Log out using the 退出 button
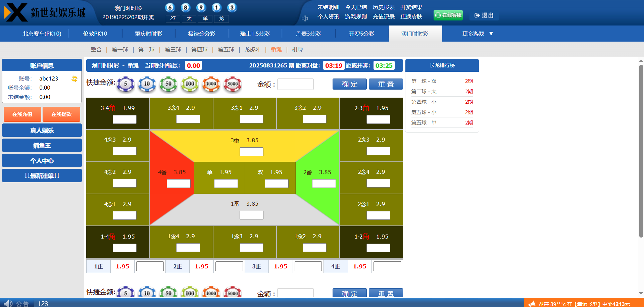 (x=484, y=15)
